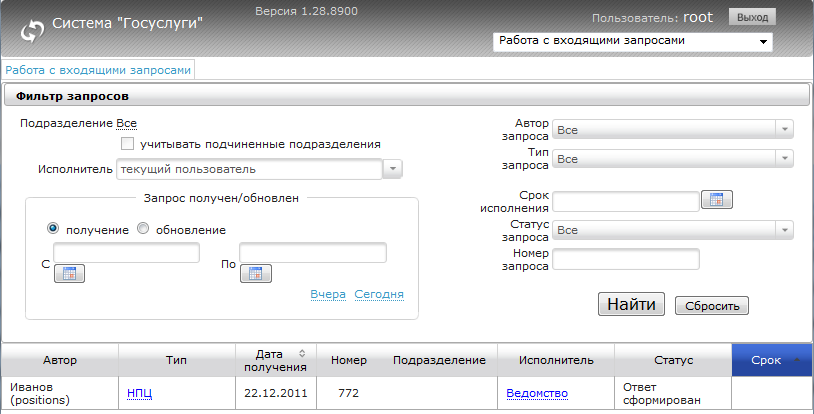This screenshot has width=814, height=414.
Task: Click the Тип column header
Action: pyautogui.click(x=177, y=360)
